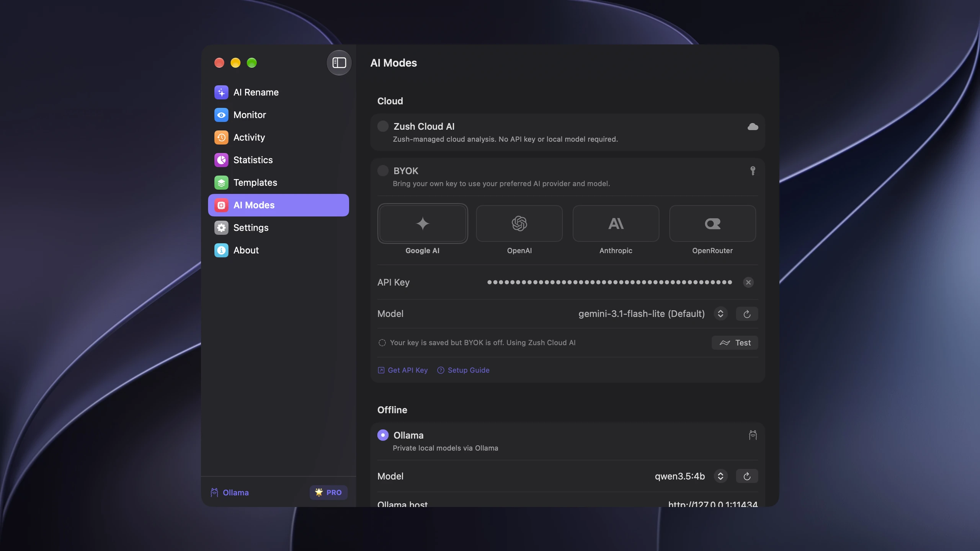Click the Ollama host address field
980x551 pixels.
[x=713, y=504]
